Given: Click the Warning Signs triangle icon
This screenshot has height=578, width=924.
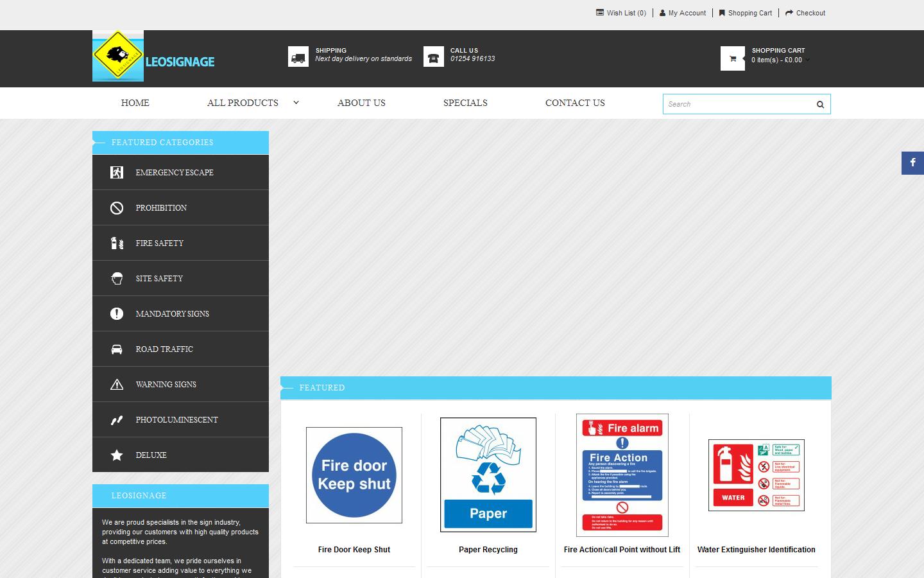Looking at the screenshot, I should (x=117, y=385).
